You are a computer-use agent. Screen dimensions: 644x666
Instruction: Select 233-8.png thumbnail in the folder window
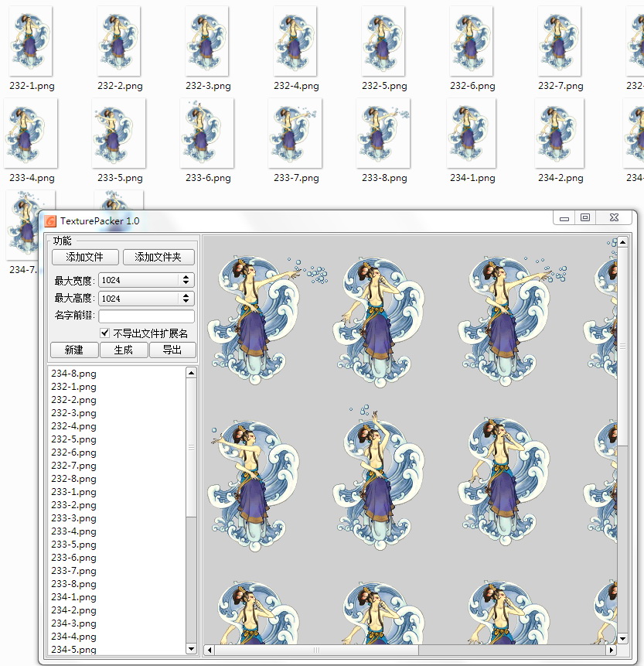[x=383, y=133]
